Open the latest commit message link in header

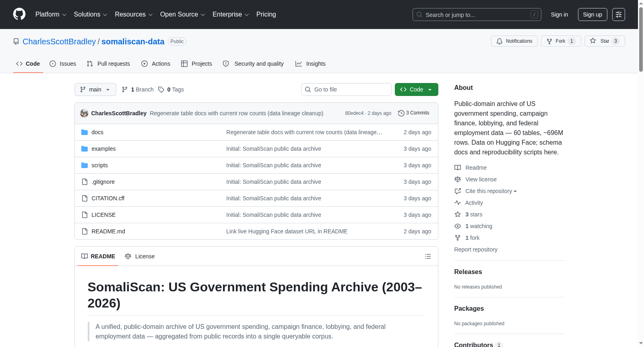pyautogui.click(x=237, y=113)
